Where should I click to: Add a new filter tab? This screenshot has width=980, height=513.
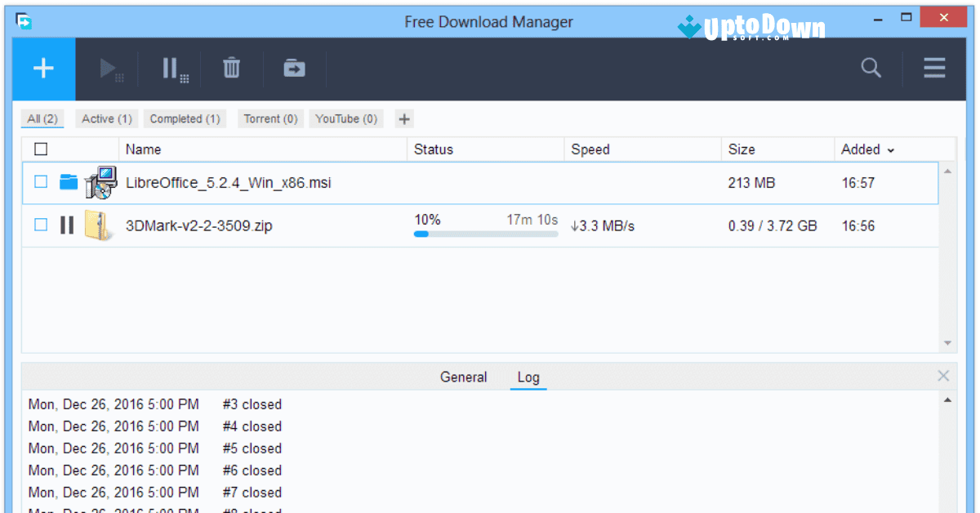coord(403,118)
